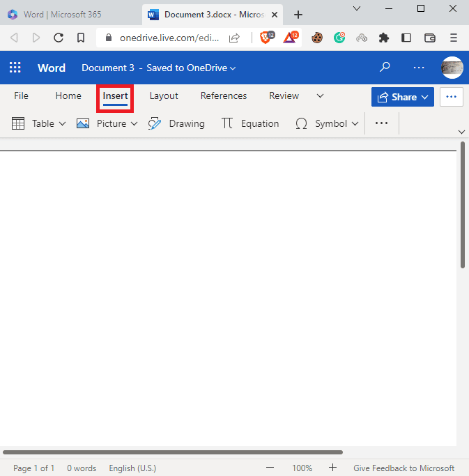Expand the ribbon display options chevron
469x476 pixels.
tap(461, 132)
